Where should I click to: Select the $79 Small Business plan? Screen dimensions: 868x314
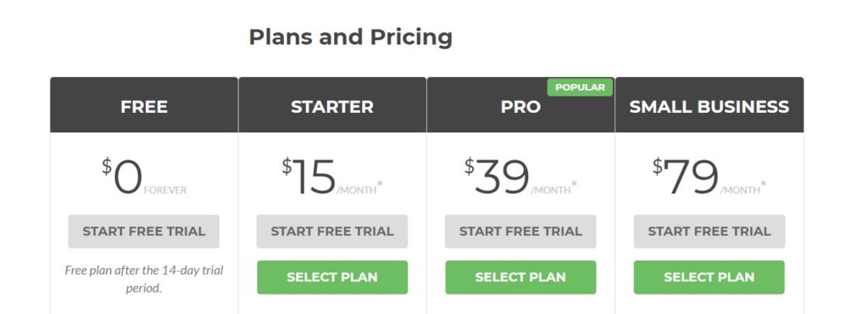709,278
